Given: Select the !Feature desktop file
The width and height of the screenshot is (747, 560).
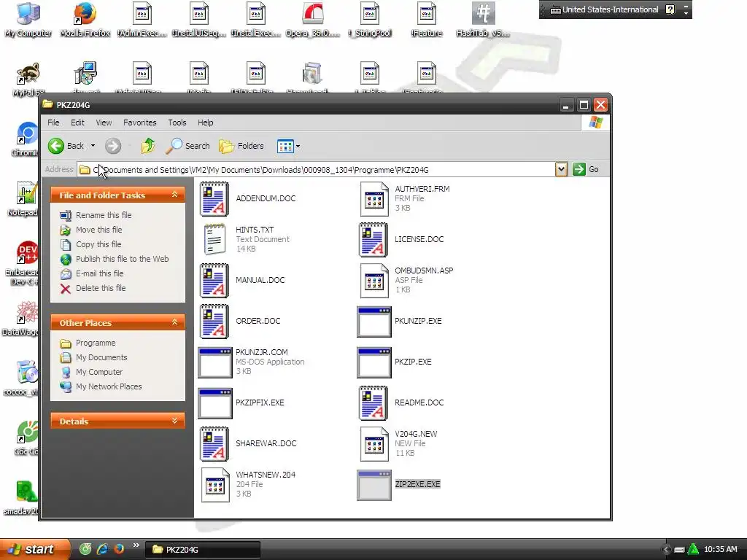Looking at the screenshot, I should pyautogui.click(x=426, y=20).
